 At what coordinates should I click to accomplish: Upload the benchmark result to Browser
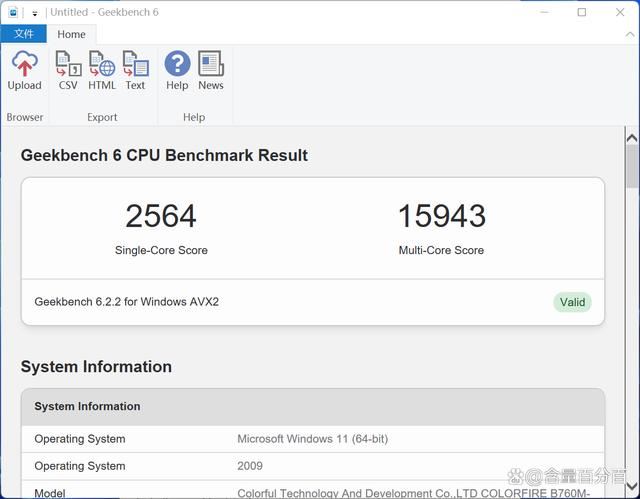(24, 71)
